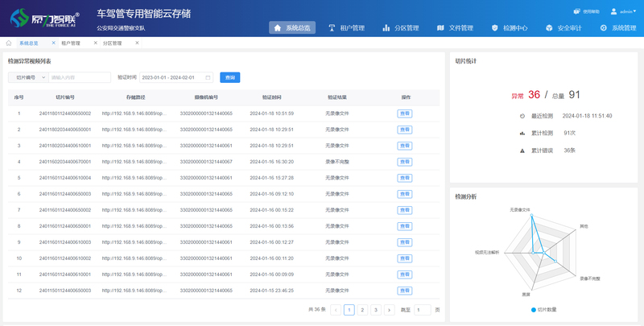Open the 租户管理 navigation menu
This screenshot has height=326, width=644.
point(347,28)
